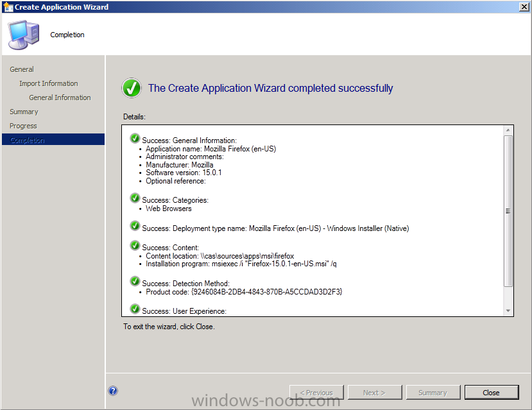Screen dimensions: 532x410
Task: Click the 'Optional reference:' line
Action: [176, 181]
